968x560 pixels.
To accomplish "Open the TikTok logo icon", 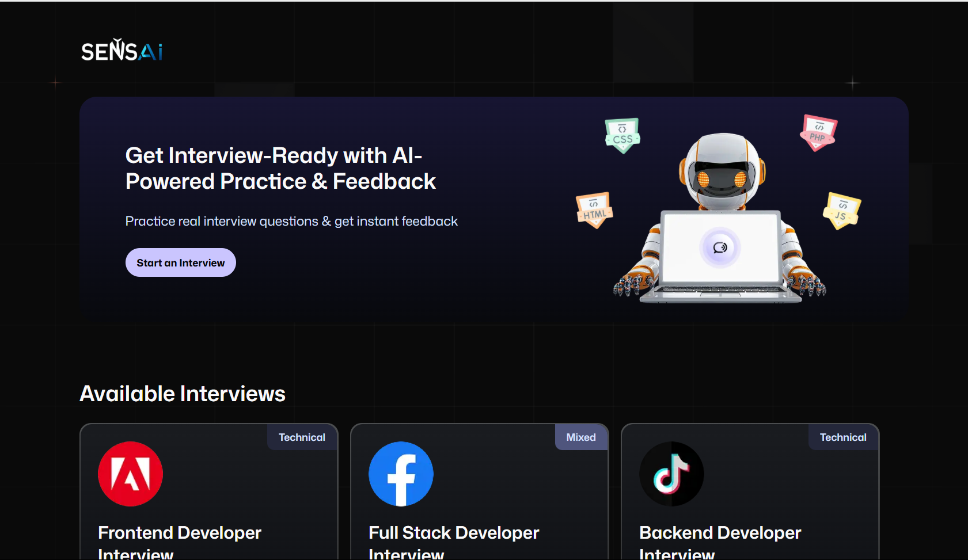I will 672,474.
